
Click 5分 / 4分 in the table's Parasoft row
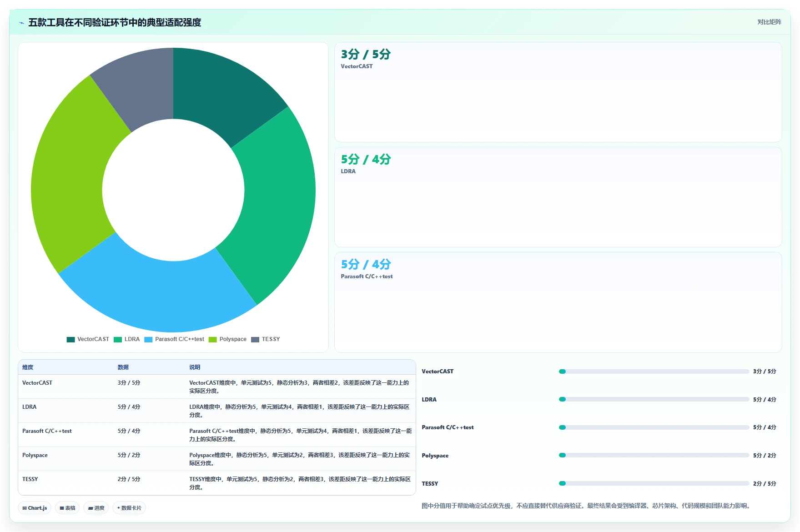[129, 431]
